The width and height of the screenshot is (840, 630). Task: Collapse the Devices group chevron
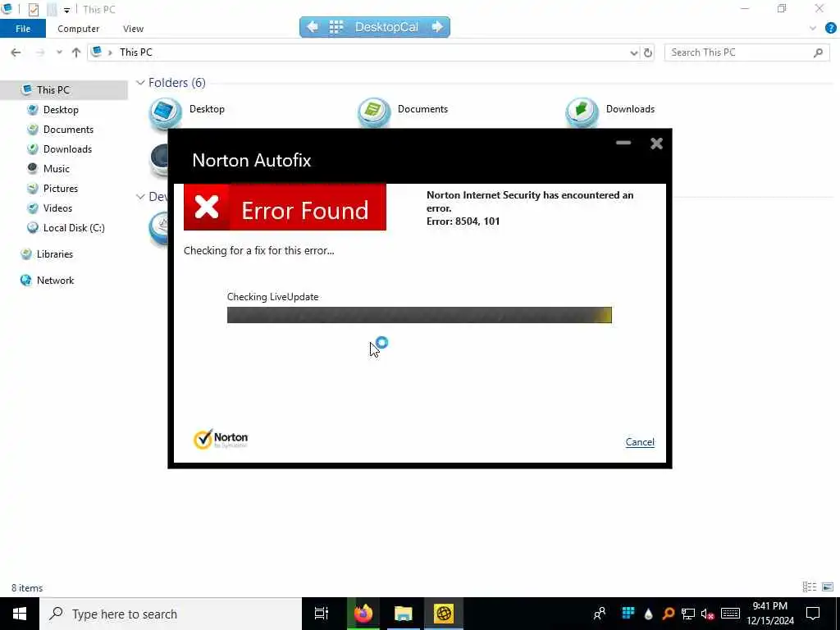(x=140, y=197)
